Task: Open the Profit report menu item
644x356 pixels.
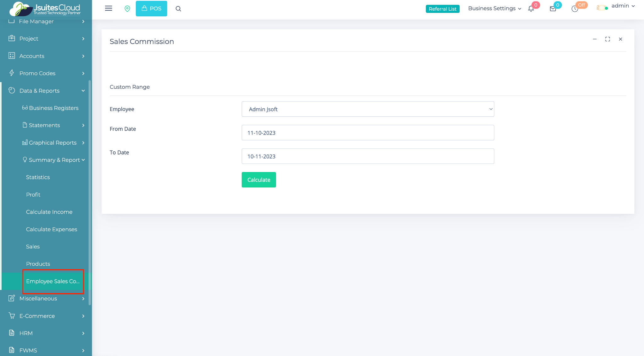Action: (x=33, y=195)
